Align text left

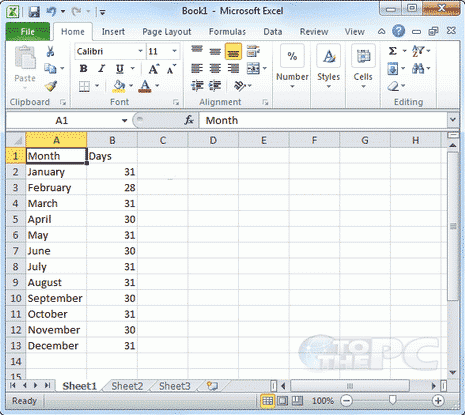coord(197,69)
